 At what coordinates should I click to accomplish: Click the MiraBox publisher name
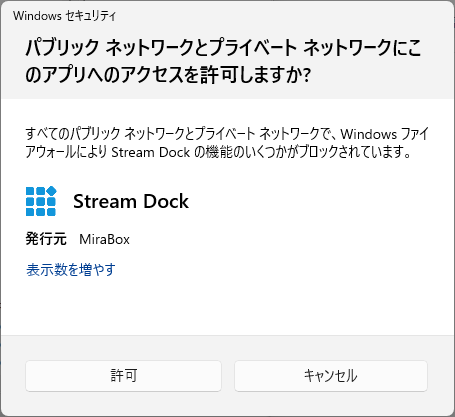(x=104, y=239)
